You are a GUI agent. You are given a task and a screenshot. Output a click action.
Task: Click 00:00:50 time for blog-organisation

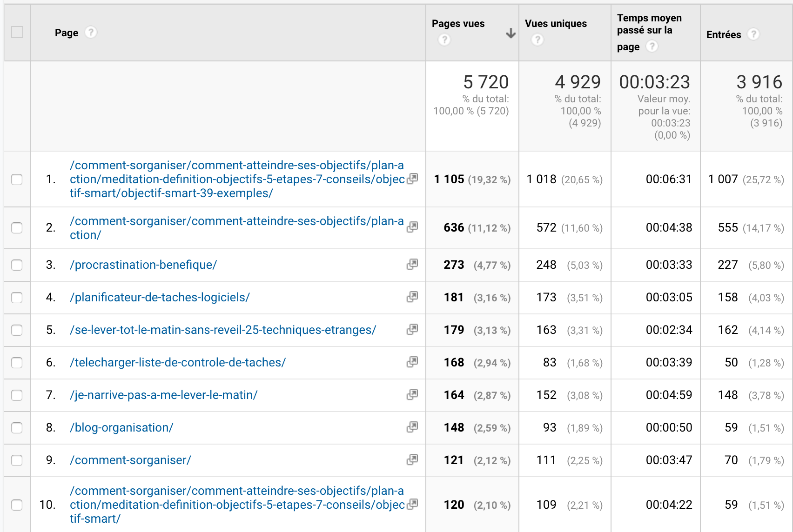click(x=669, y=427)
